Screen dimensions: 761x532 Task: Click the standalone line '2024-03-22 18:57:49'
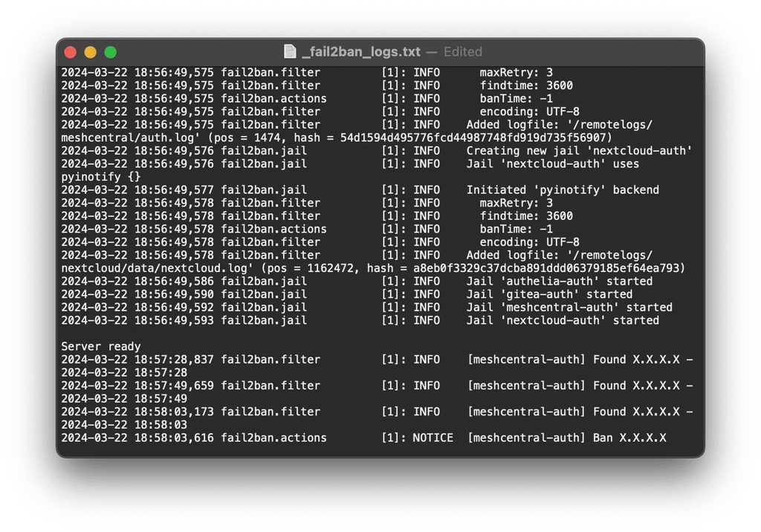point(124,398)
